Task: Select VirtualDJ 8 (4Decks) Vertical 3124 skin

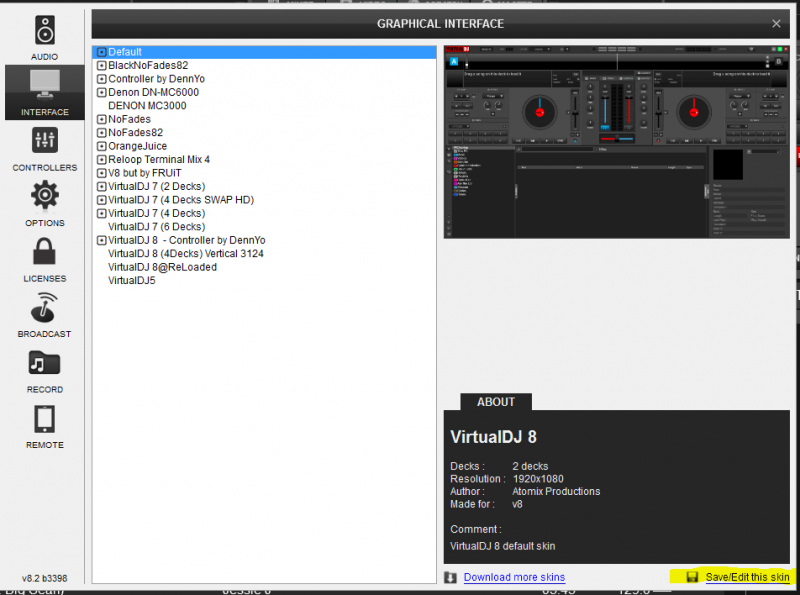Action: (x=186, y=254)
